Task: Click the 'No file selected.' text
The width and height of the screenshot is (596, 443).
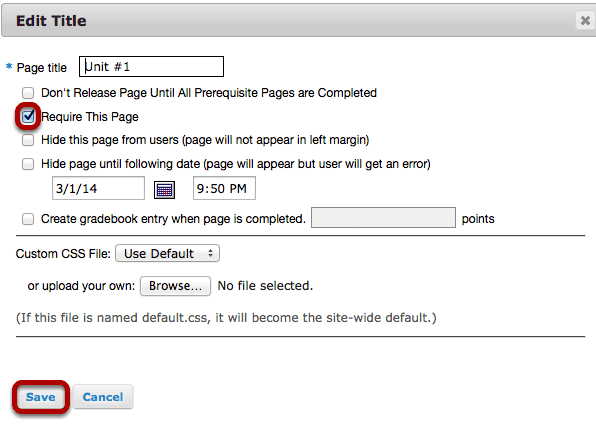Action: (265, 286)
